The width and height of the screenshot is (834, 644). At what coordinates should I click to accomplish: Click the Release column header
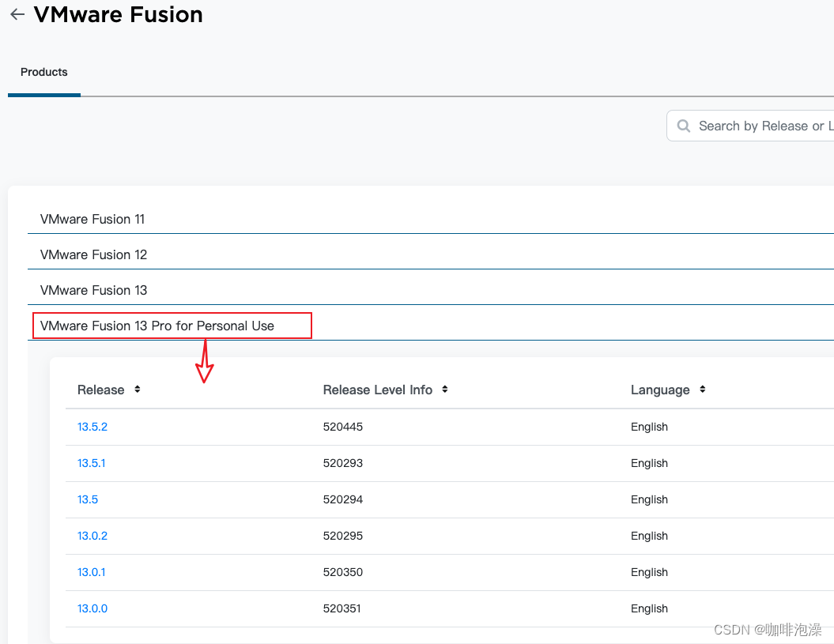click(x=101, y=390)
